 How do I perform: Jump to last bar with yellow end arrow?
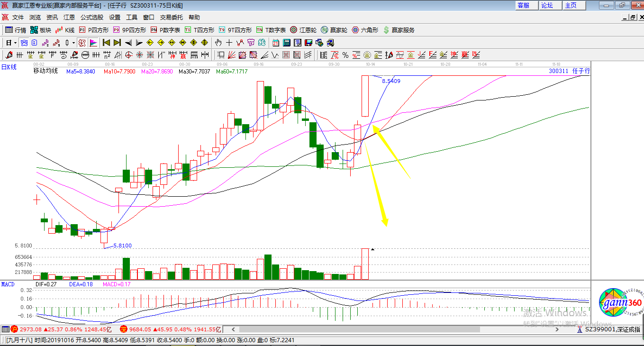pos(117,43)
